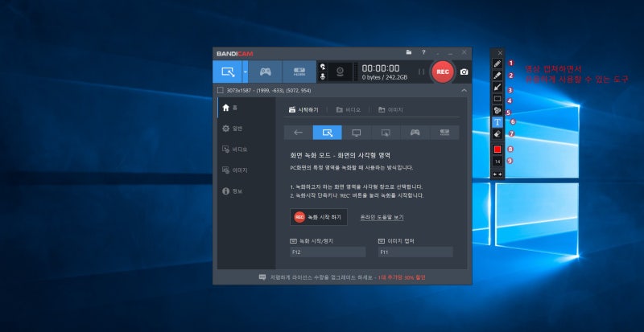Select the pencil drawing tool
The height and width of the screenshot is (332, 644).
pos(497,64)
